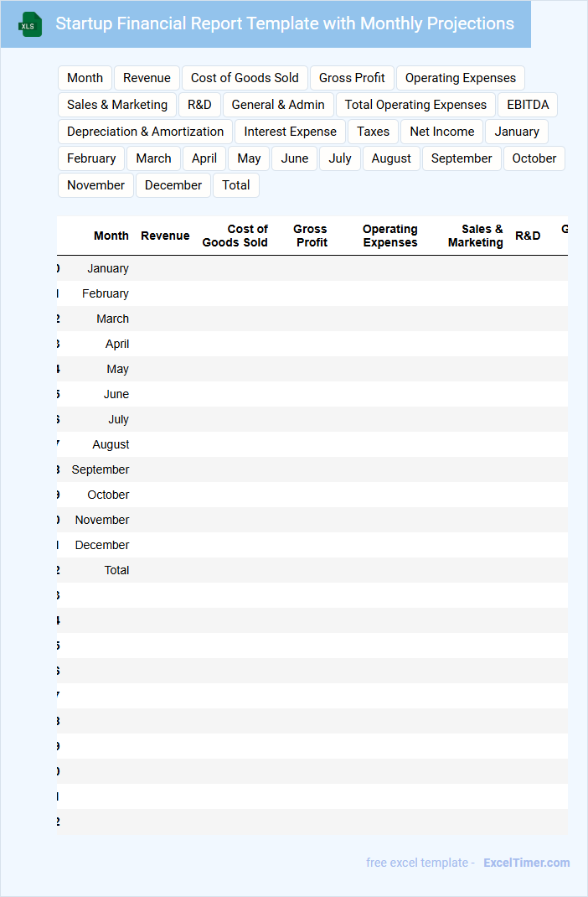Click the December tag chip

tap(173, 185)
